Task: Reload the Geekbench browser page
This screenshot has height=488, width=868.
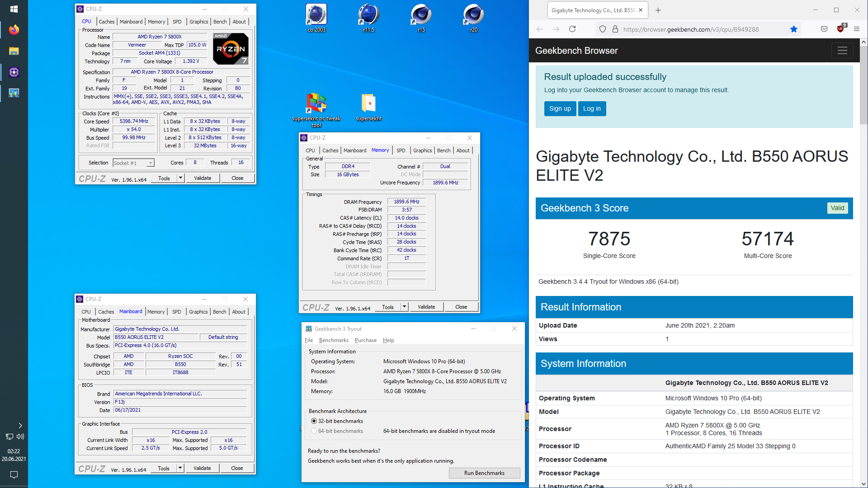Action: (x=572, y=29)
